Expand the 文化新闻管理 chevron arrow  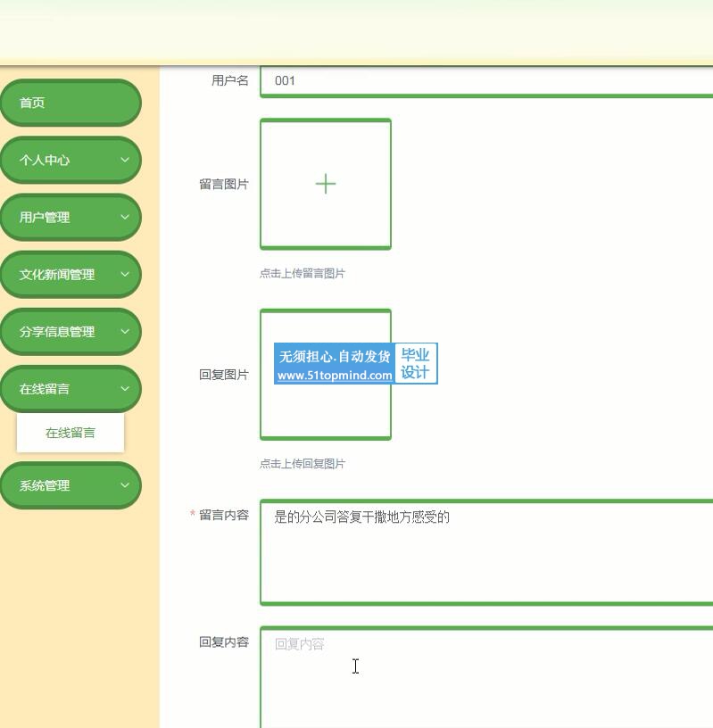pos(125,274)
